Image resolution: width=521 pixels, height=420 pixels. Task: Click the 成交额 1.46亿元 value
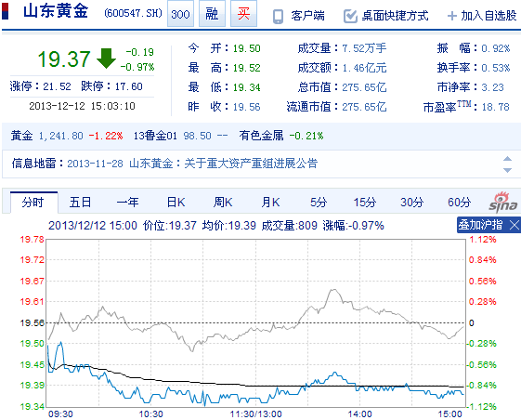point(364,68)
